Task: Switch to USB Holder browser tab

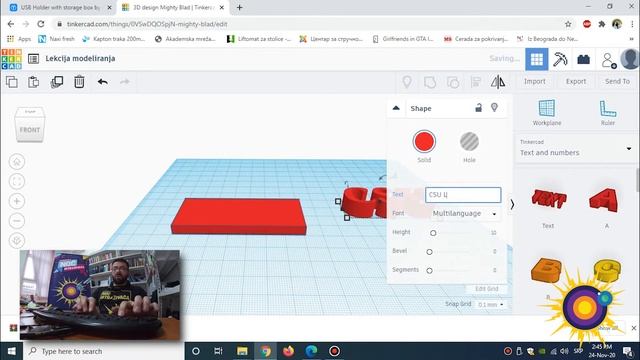Action: [x=59, y=7]
